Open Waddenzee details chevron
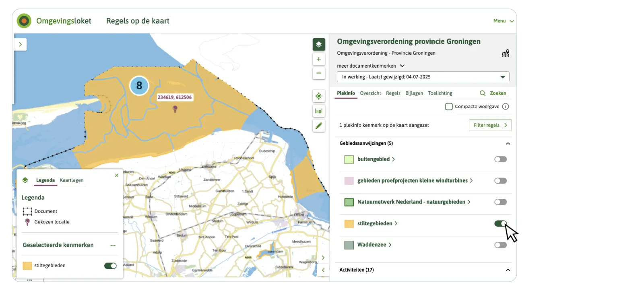The height and width of the screenshot is (287, 644). (x=390, y=245)
